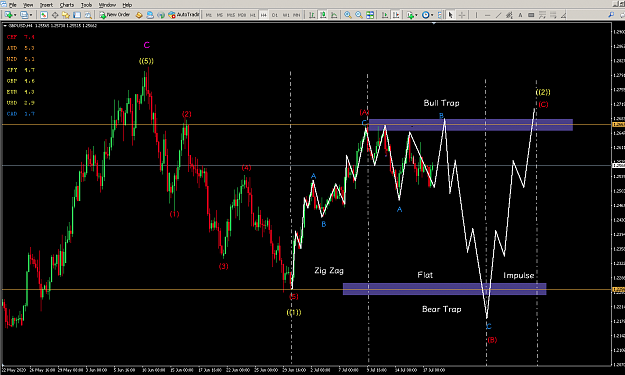Open the Charts menu
This screenshot has height=375, width=625.
pyautogui.click(x=67, y=5)
